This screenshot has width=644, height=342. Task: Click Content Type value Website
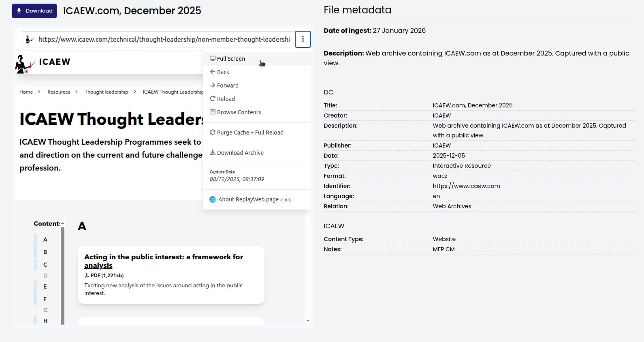[x=444, y=239]
